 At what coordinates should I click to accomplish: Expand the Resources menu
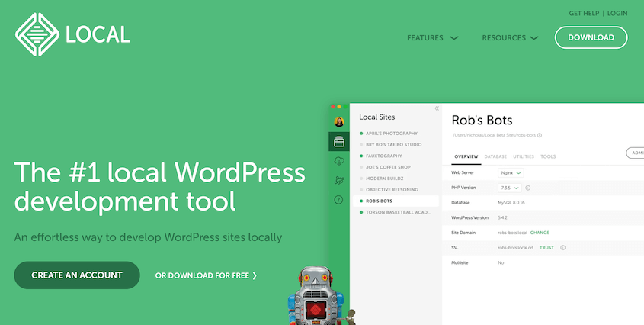[x=510, y=38]
